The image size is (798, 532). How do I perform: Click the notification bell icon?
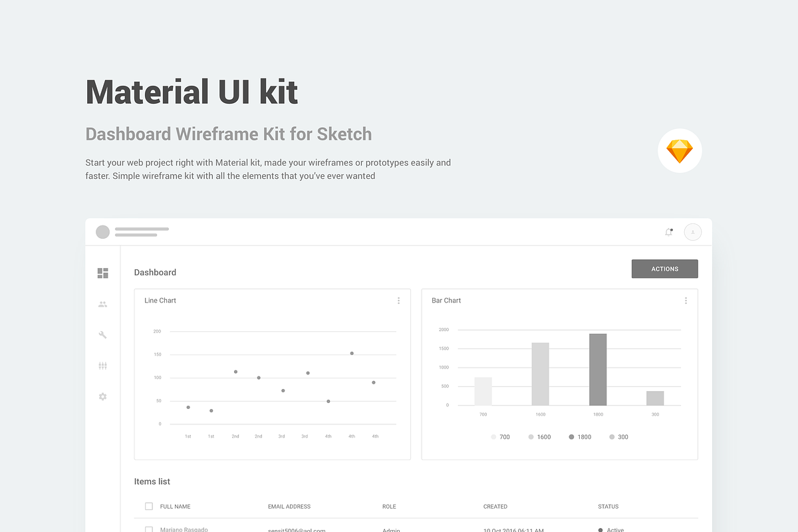(669, 232)
